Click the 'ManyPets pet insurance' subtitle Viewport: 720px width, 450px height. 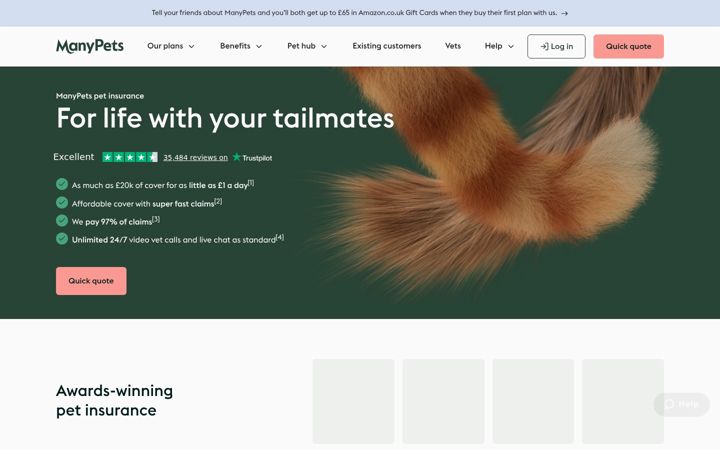click(100, 96)
